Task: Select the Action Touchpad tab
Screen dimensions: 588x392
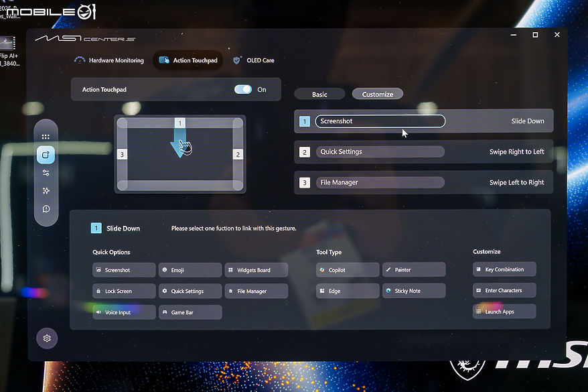Action: pyautogui.click(x=188, y=60)
